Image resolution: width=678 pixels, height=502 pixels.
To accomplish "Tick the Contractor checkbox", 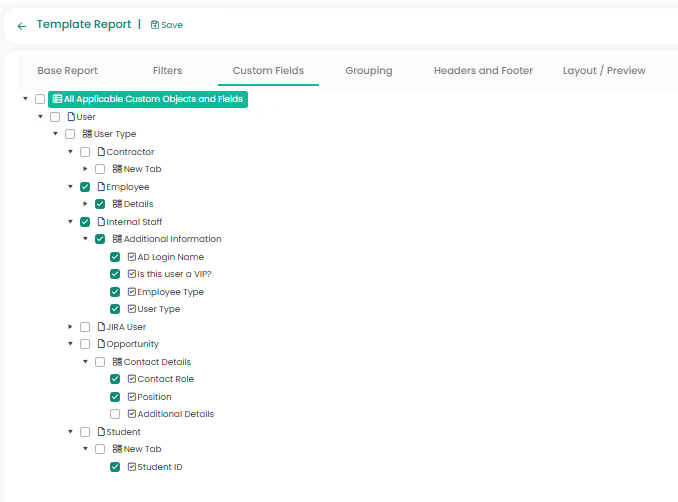I will (x=85, y=152).
